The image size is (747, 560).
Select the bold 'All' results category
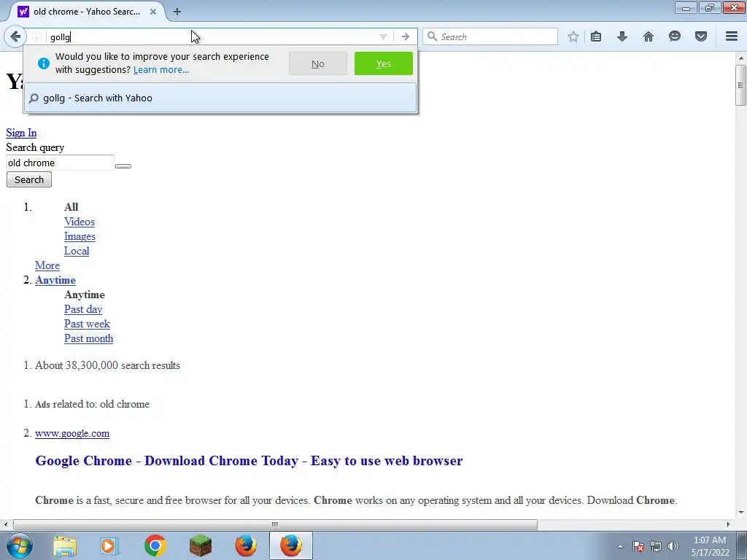(71, 207)
